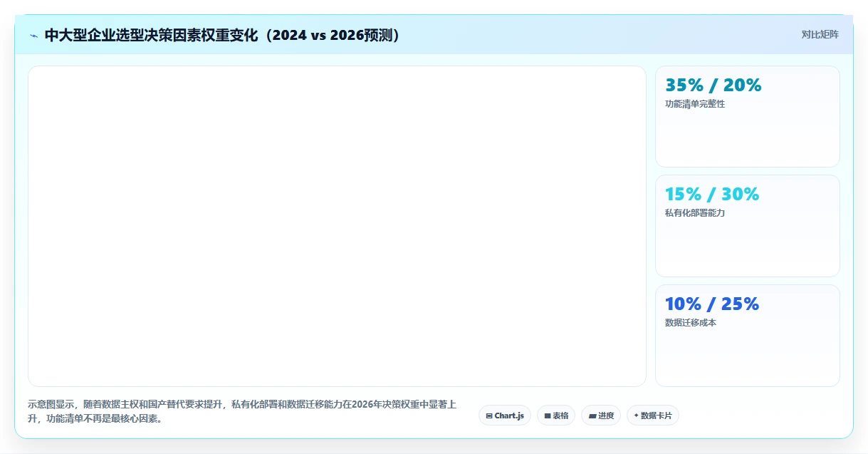Viewport: 868px width, 454px height.
Task: Select the Chart.js tag chip
Action: pyautogui.click(x=505, y=416)
